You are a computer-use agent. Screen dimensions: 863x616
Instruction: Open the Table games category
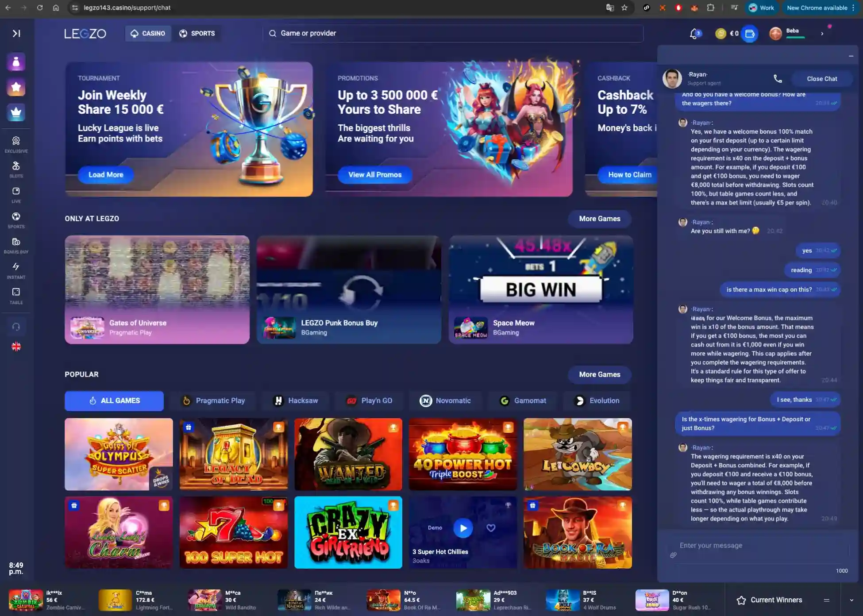click(x=16, y=296)
